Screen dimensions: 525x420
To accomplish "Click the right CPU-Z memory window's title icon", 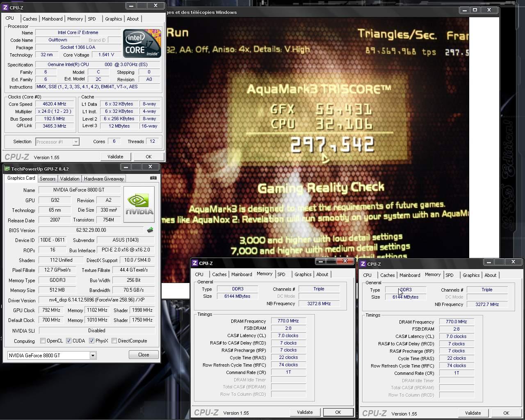I will (x=363, y=264).
